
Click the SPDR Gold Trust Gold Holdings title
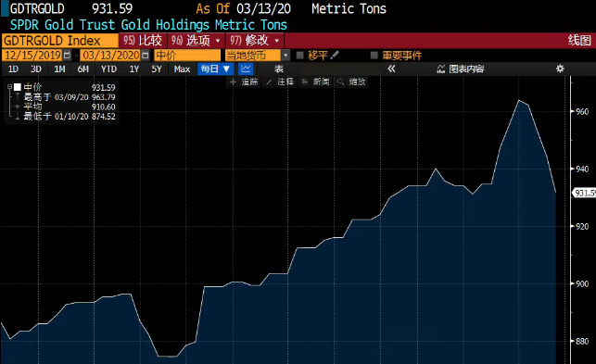(148, 25)
